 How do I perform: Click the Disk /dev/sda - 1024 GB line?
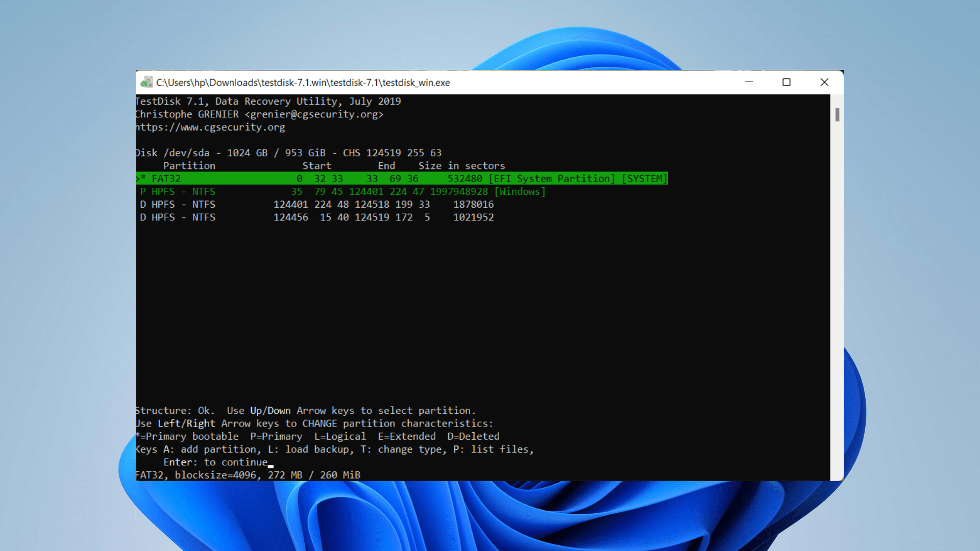[289, 153]
